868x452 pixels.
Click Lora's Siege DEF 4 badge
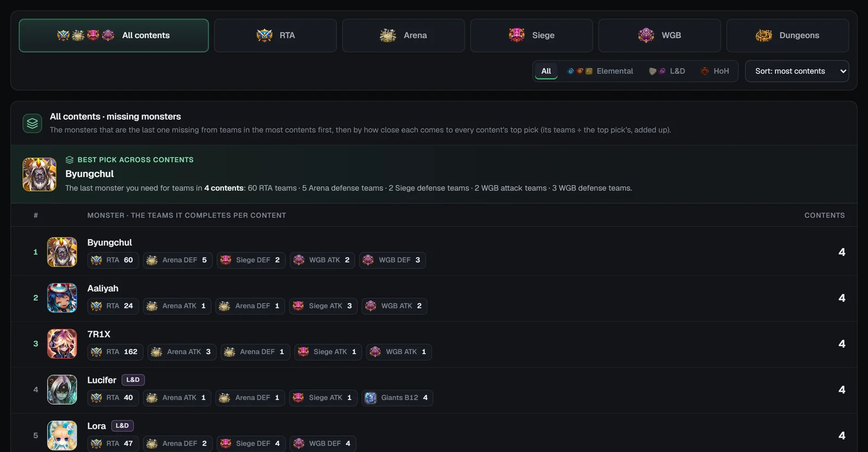click(251, 443)
